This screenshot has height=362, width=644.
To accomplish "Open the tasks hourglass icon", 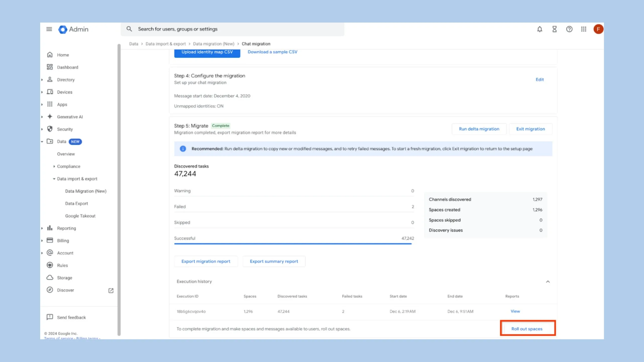I will pos(554,29).
